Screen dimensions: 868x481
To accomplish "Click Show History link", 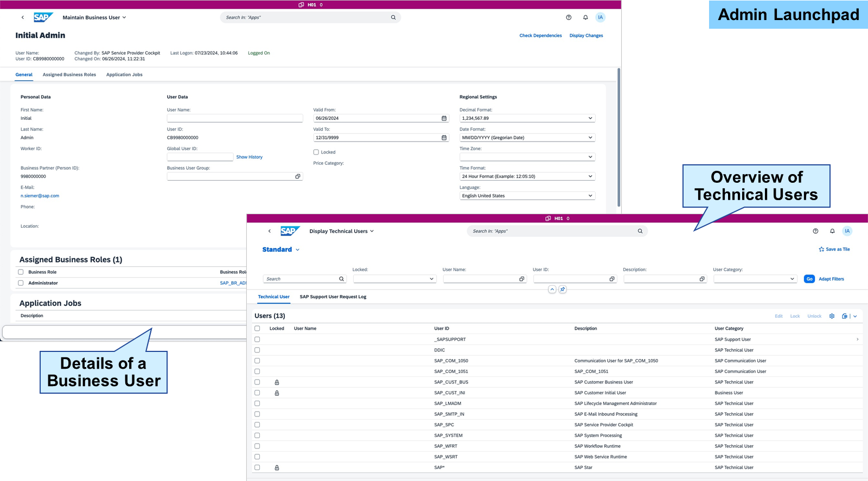I will click(250, 157).
